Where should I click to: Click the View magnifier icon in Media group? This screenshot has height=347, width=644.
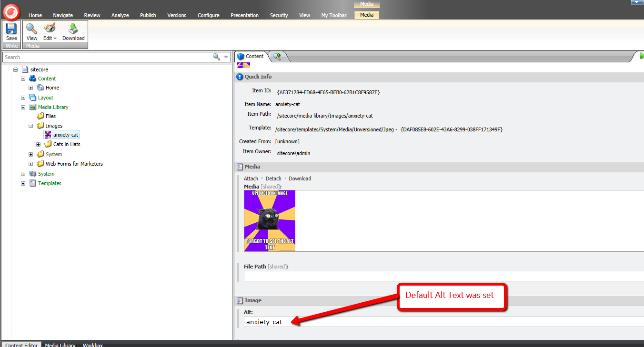[x=32, y=29]
